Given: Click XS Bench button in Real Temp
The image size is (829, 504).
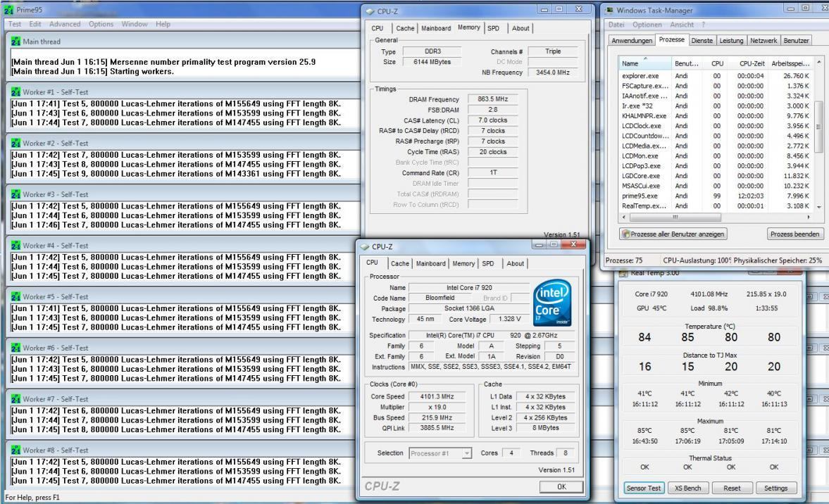Looking at the screenshot, I should point(687,488).
